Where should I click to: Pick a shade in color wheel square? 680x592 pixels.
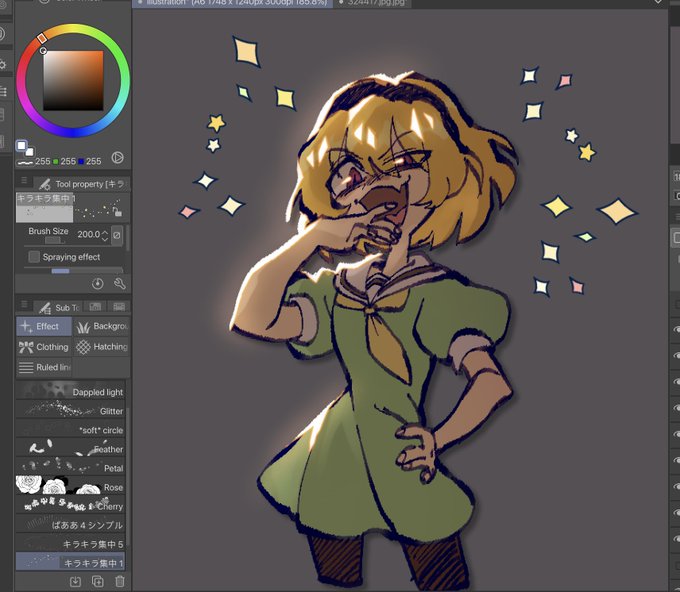73,81
